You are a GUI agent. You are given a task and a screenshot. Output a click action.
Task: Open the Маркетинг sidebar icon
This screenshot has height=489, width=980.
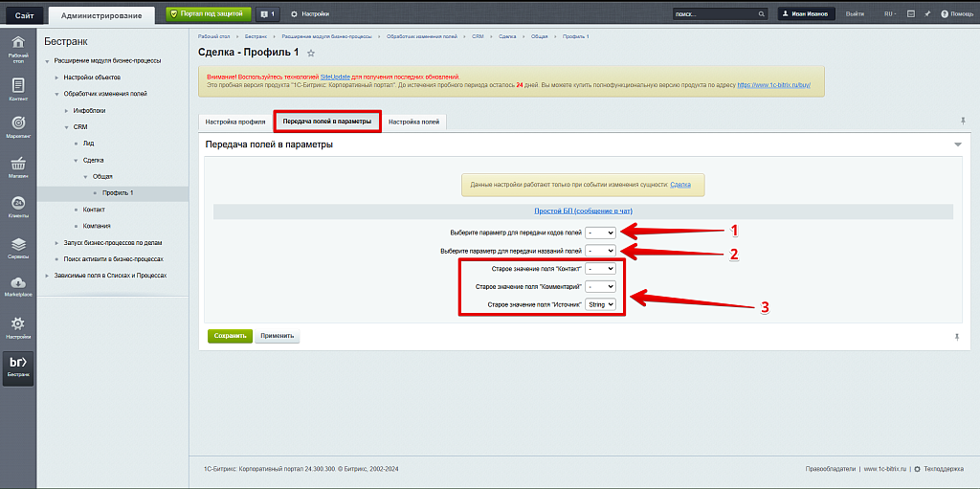click(x=17, y=124)
